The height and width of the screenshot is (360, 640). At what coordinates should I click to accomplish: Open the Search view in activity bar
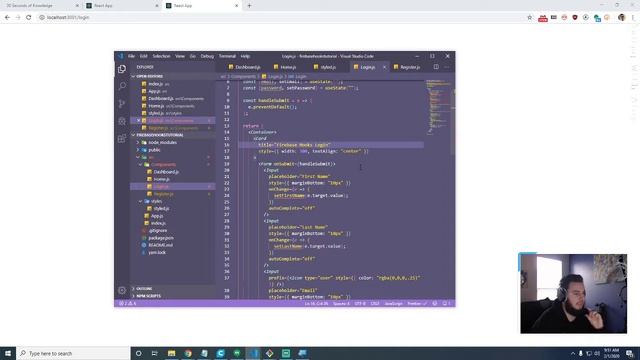(122, 86)
